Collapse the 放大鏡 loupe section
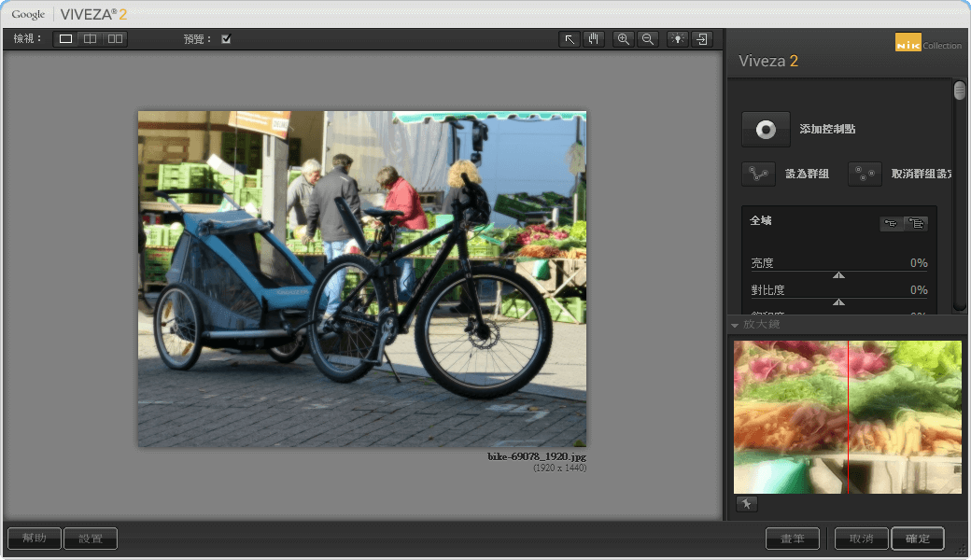 (735, 325)
